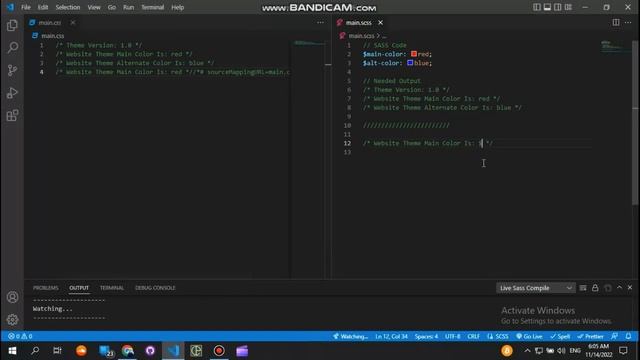Open the Explorer view in the activity bar
640x360 pixels.
click(12, 25)
